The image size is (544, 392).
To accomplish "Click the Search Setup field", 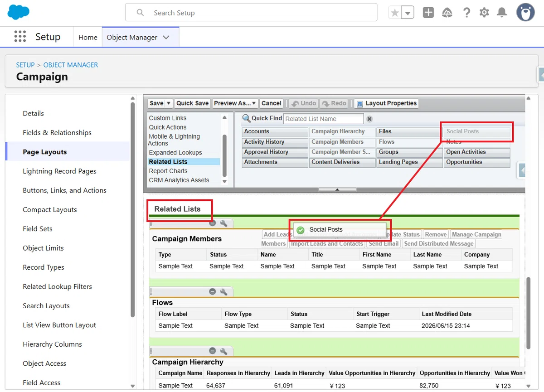I will 251,13.
